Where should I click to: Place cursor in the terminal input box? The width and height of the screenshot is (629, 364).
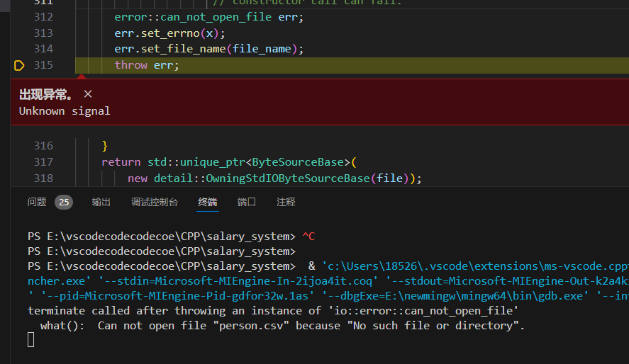tap(31, 341)
